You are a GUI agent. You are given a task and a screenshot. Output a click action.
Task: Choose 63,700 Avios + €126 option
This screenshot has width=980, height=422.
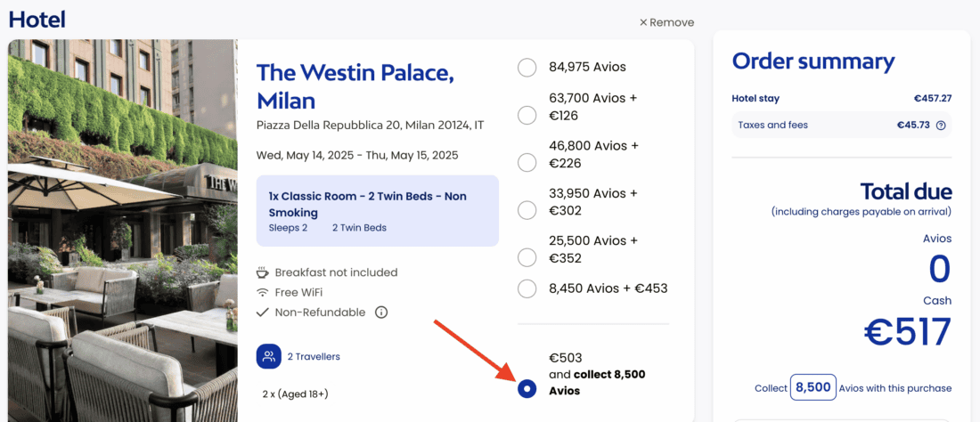(x=527, y=115)
